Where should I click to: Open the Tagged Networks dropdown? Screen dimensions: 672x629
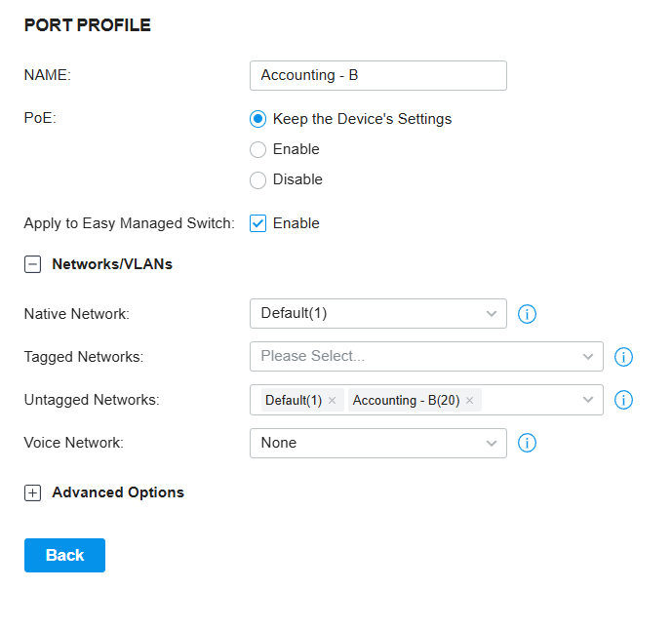coord(426,357)
